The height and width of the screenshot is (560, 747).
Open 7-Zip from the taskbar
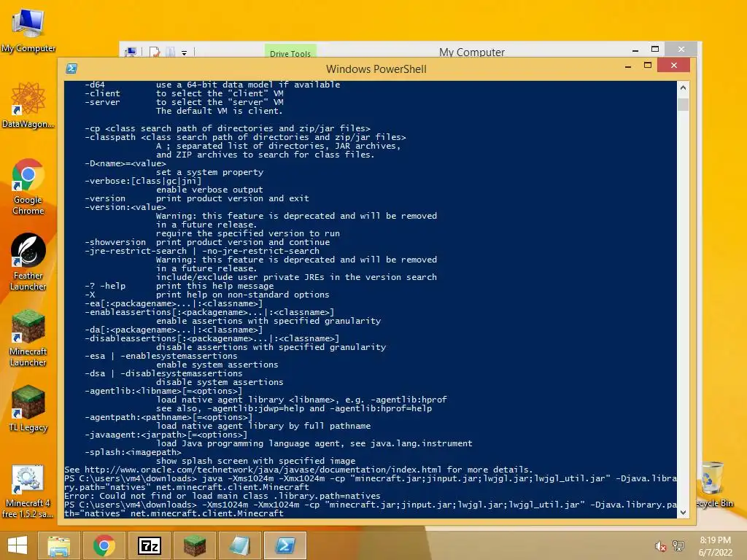point(149,545)
